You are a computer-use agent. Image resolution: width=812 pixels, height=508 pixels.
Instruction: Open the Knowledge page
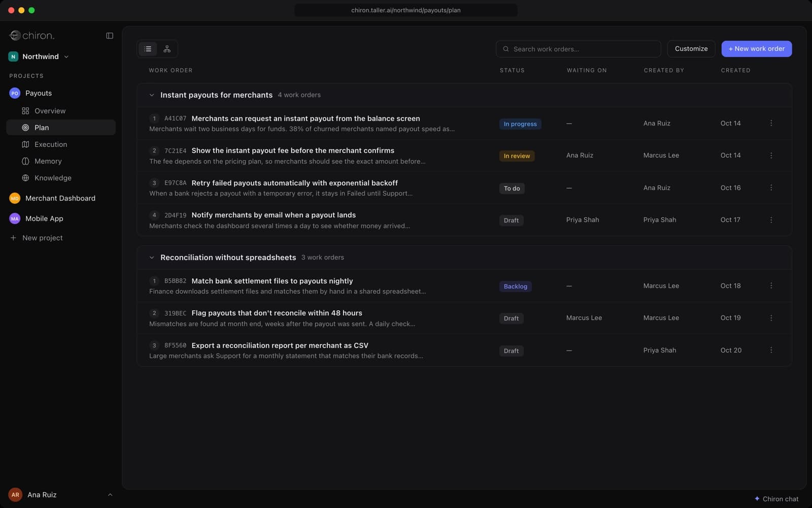(x=61, y=178)
